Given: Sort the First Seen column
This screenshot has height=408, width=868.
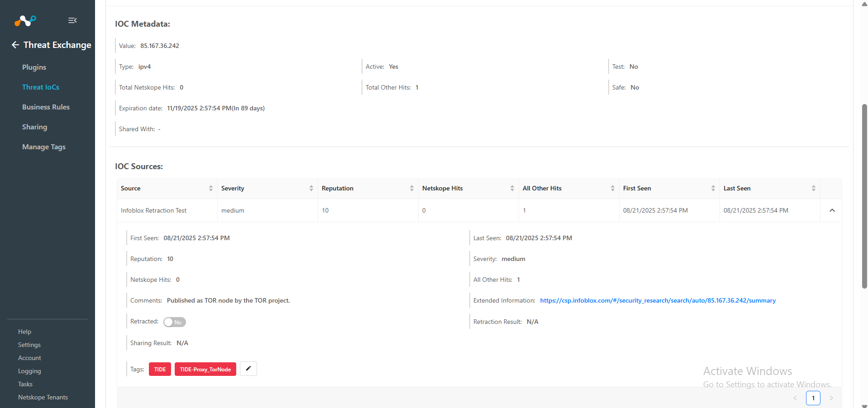Looking at the screenshot, I should [x=713, y=188].
